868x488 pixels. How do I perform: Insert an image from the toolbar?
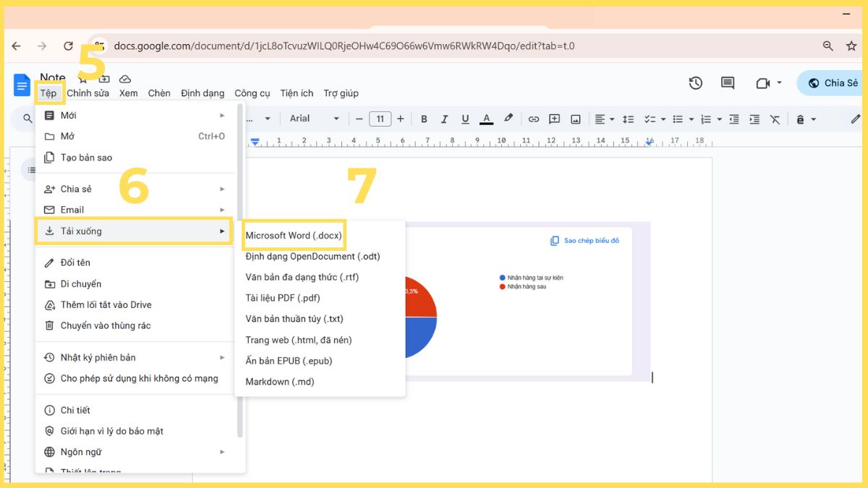576,119
